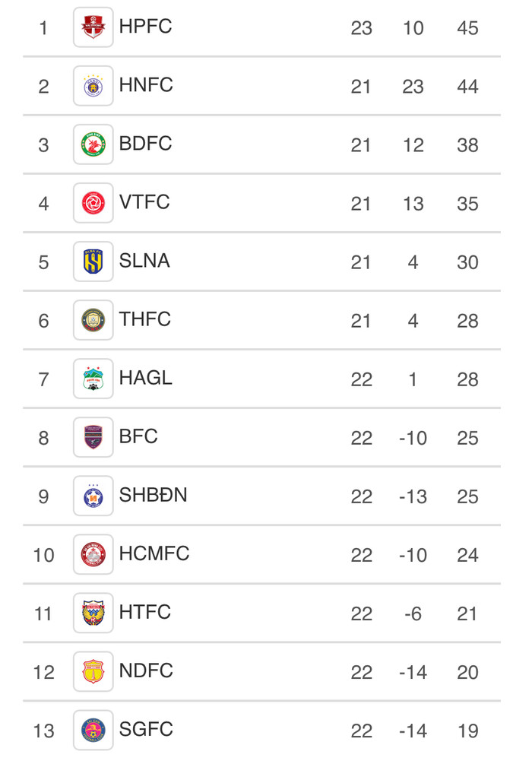Viewport: 532px width, 783px height.
Task: Tap the HCMFC club crest
Action: tap(93, 554)
